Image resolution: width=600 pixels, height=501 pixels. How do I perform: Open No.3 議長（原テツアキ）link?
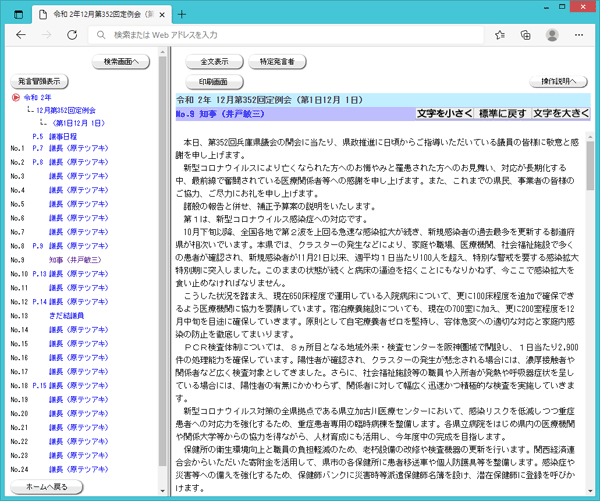click(x=78, y=176)
